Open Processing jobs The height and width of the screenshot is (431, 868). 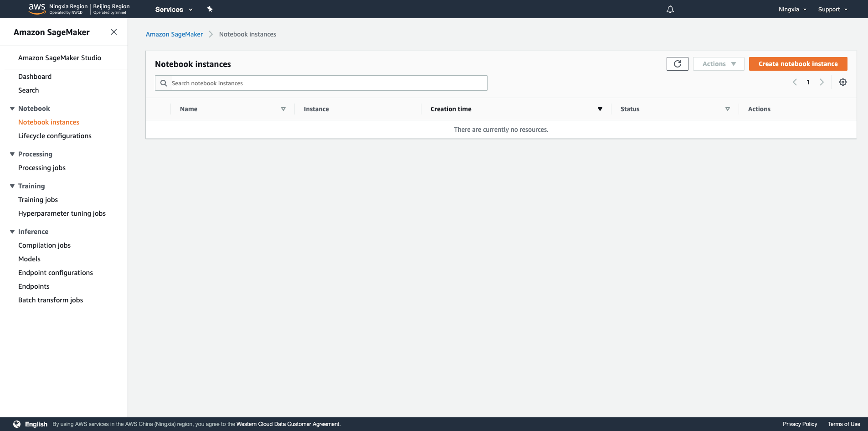42,168
